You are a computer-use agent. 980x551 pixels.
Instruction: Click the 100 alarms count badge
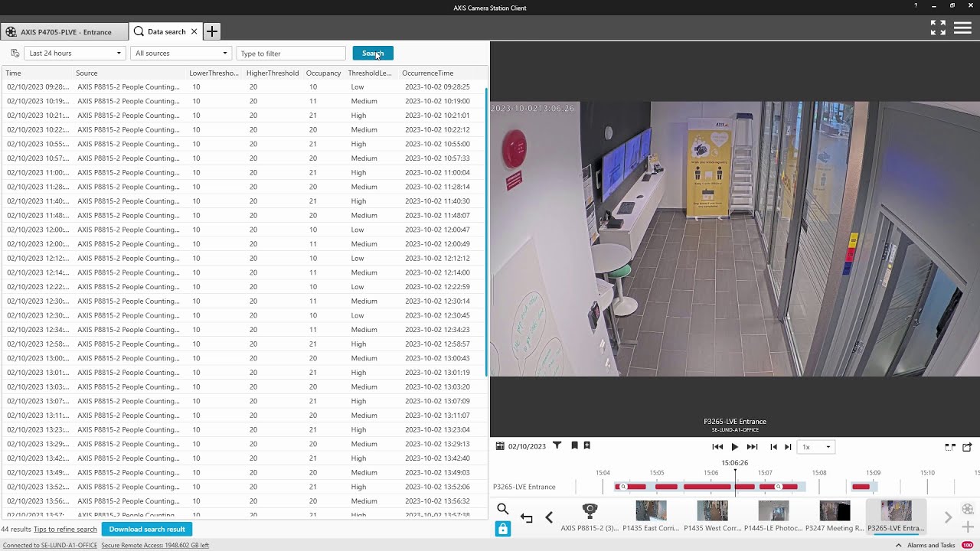click(968, 546)
